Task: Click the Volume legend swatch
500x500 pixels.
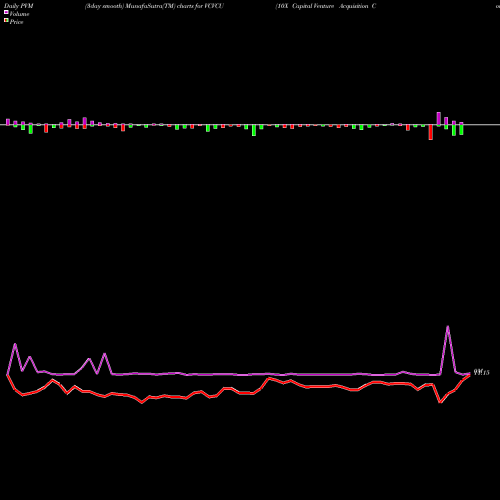Action: 6,12
